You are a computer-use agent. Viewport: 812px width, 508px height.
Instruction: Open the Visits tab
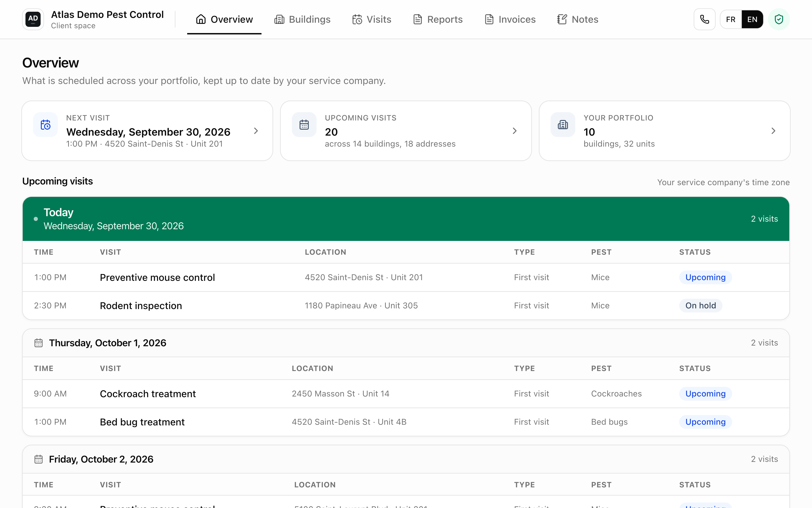tap(372, 20)
